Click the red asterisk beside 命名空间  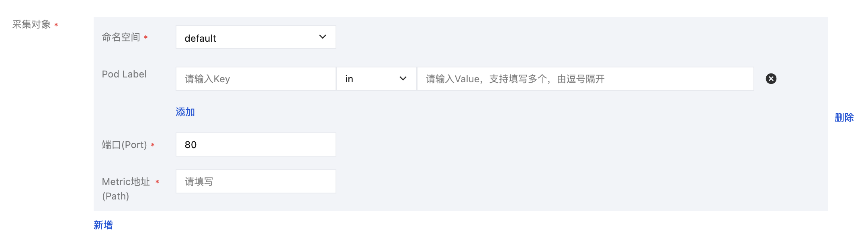point(146,37)
